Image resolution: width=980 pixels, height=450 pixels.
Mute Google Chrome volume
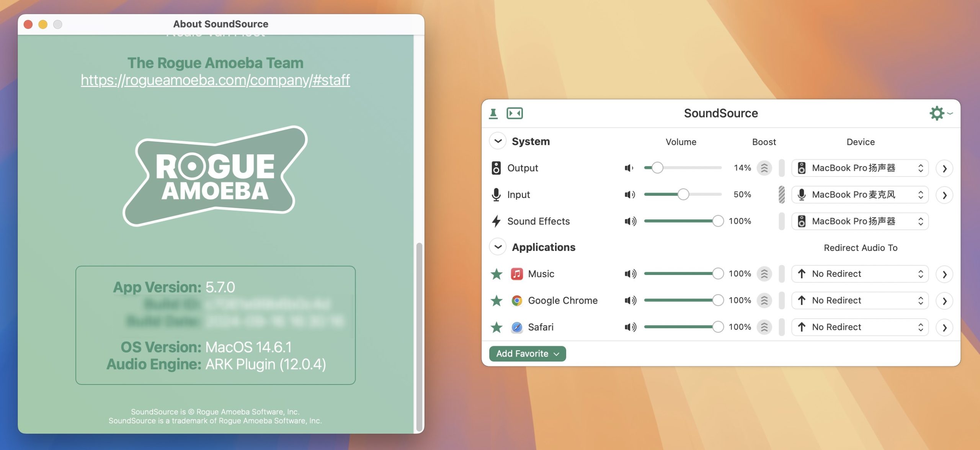[x=630, y=300]
